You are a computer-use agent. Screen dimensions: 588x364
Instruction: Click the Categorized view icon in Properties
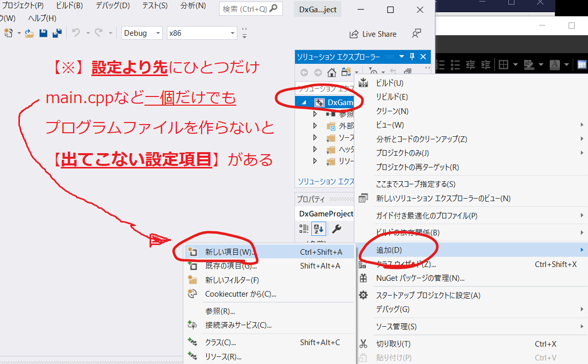click(304, 229)
